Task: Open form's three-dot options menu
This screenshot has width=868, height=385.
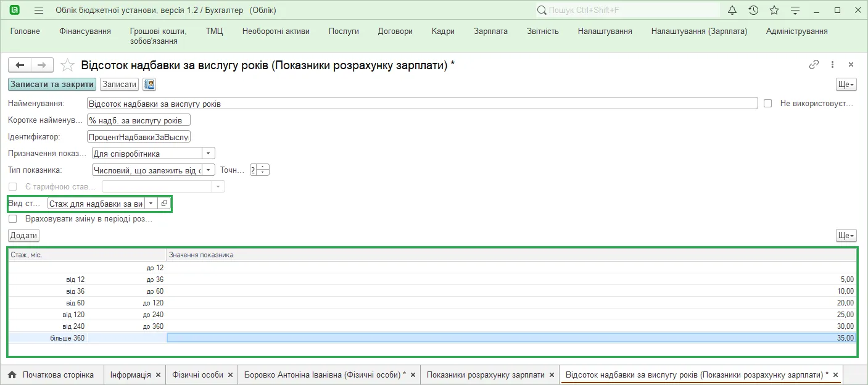Action: coord(832,65)
